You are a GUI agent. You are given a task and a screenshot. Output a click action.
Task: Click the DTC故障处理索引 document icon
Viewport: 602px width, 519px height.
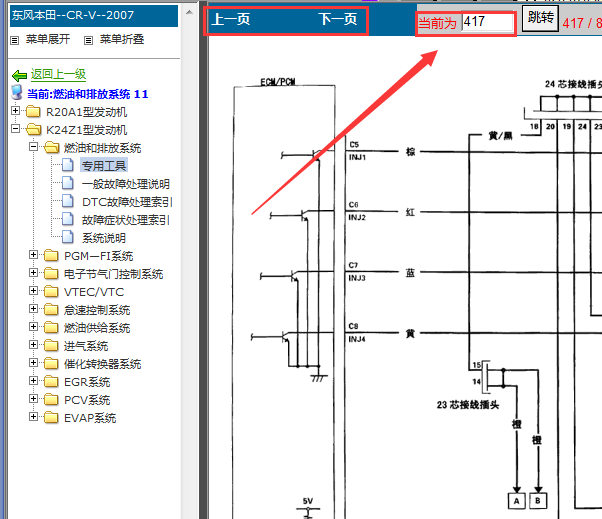(x=68, y=201)
